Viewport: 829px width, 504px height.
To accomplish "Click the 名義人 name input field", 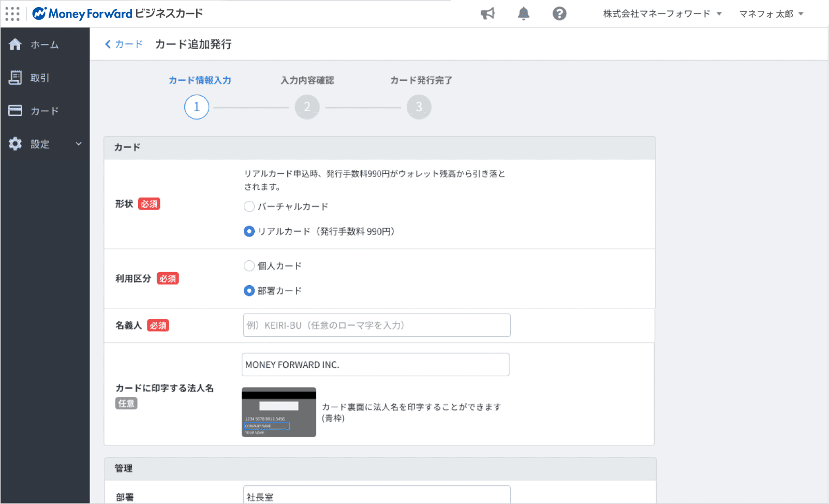I will [376, 325].
